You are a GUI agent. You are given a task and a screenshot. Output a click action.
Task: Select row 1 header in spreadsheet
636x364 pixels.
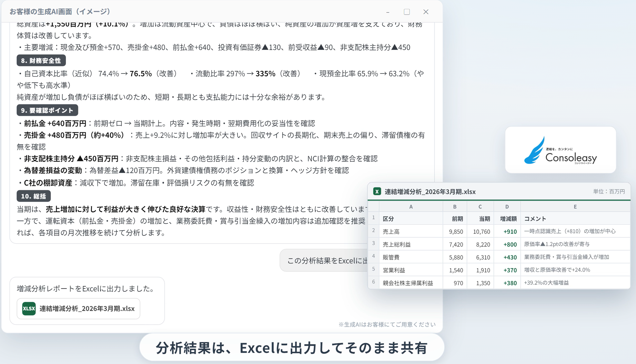tap(373, 218)
